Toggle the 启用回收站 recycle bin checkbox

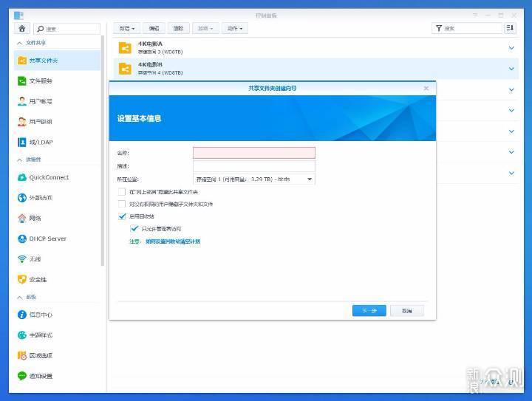click(x=123, y=216)
